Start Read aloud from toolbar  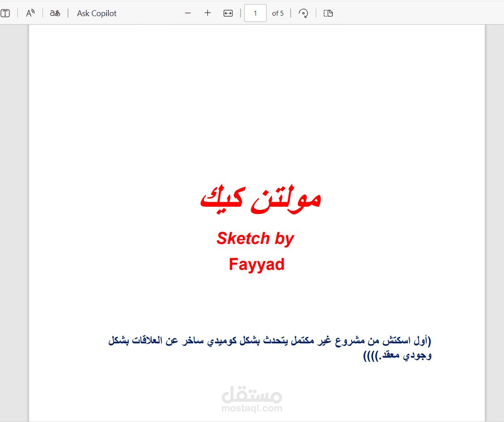point(30,13)
